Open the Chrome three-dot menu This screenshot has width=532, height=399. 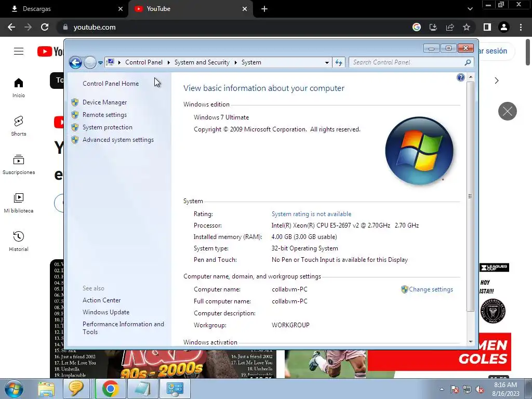click(x=521, y=27)
